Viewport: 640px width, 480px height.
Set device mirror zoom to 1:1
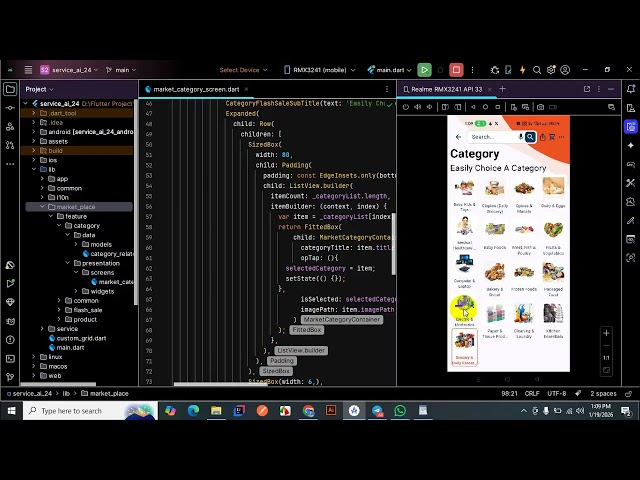pyautogui.click(x=606, y=358)
